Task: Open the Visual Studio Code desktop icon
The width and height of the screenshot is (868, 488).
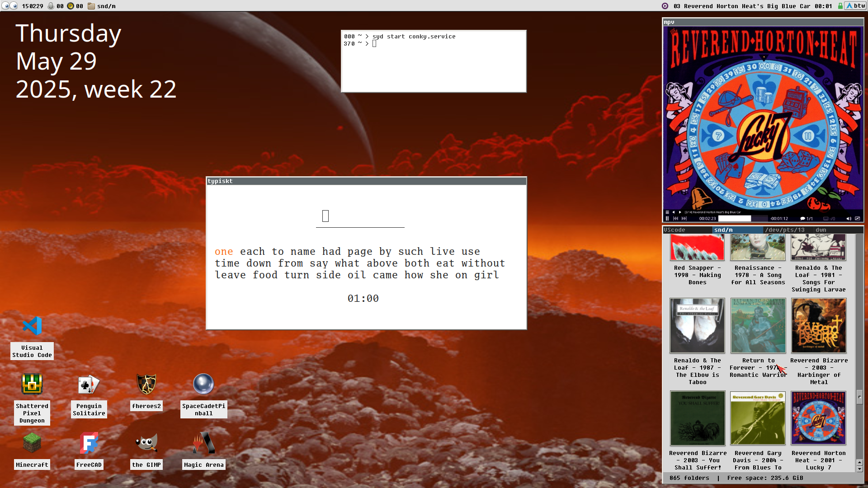Action: click(32, 326)
